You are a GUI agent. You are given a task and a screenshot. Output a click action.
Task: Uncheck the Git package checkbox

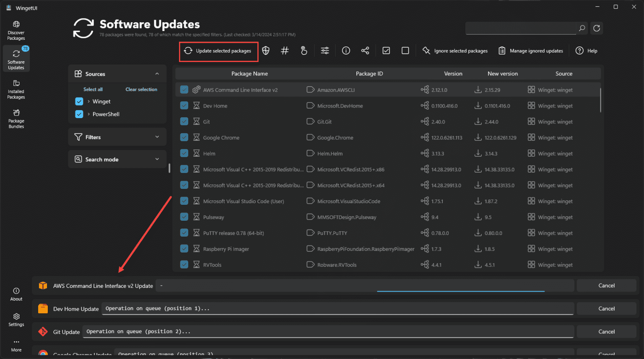pos(184,121)
